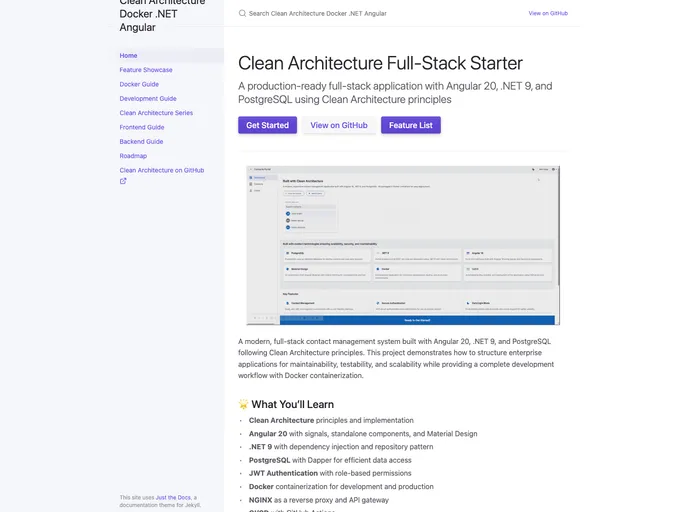The image size is (688, 512).
Task: Open Clean Architecture Series
Action: pos(156,113)
